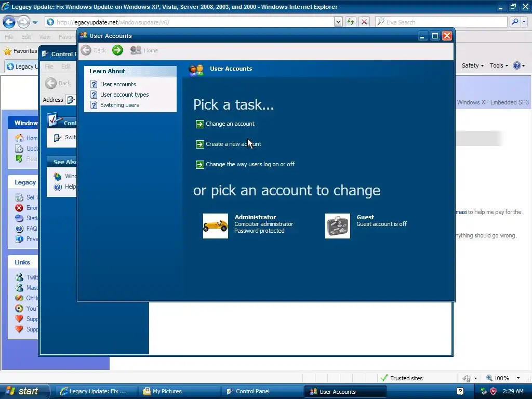Expand the address bar history dropdown
Viewport: 532px width, 399px height.
(x=338, y=22)
